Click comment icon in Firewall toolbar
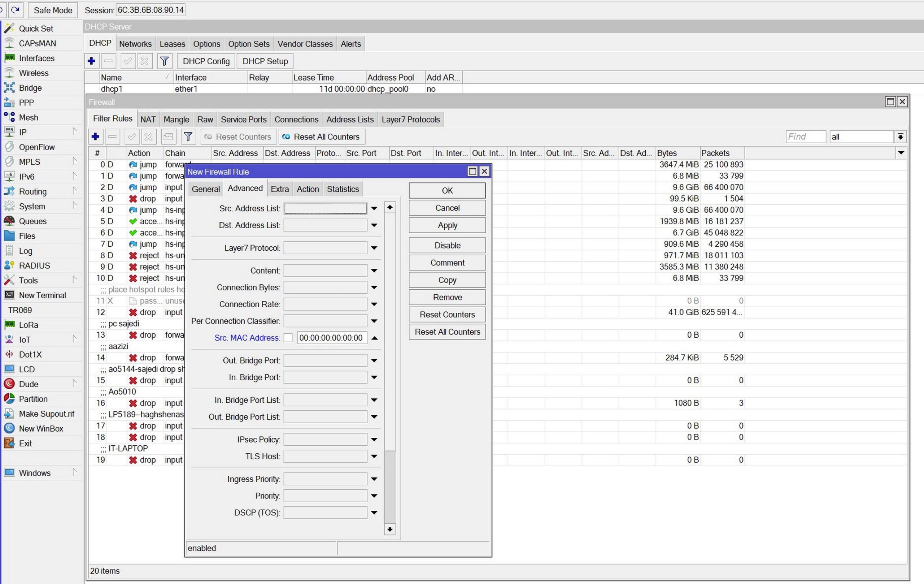Image resolution: width=924 pixels, height=584 pixels. [168, 137]
